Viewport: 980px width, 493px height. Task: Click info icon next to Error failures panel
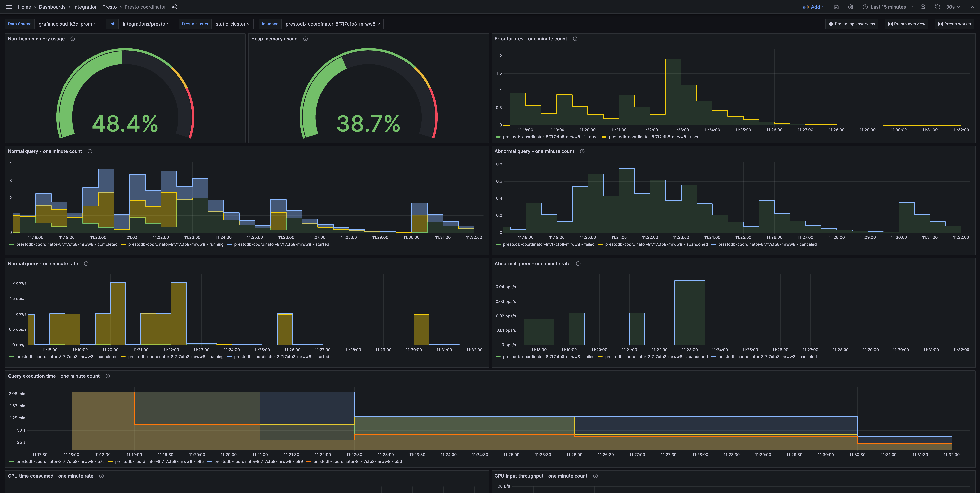(x=575, y=39)
